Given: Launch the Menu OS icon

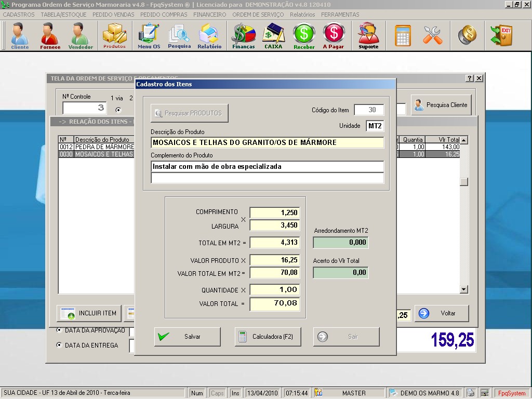Looking at the screenshot, I should pos(149,35).
